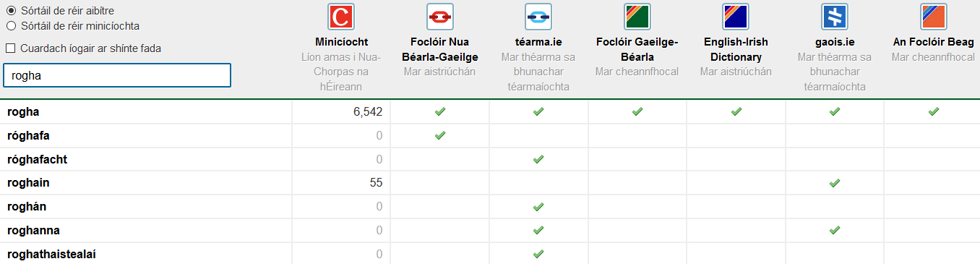Open the roghanna word entry

click(33, 231)
